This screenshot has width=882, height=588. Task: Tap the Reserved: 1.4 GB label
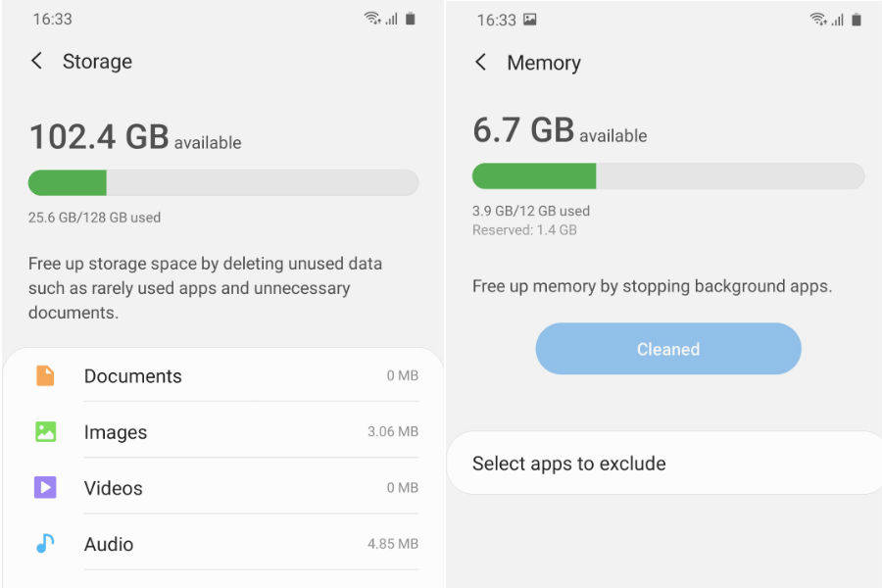click(x=524, y=230)
